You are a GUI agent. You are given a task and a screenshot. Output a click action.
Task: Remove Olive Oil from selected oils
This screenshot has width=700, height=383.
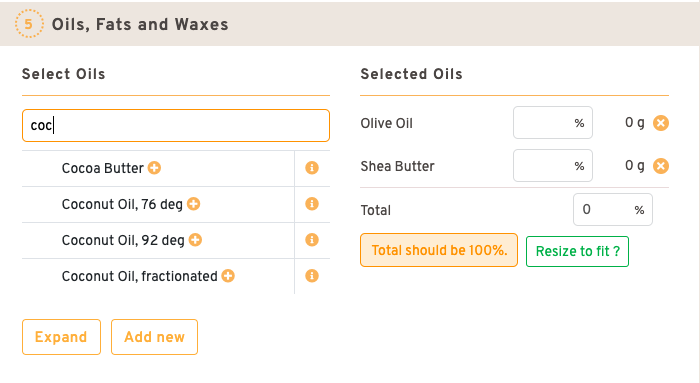pos(661,123)
